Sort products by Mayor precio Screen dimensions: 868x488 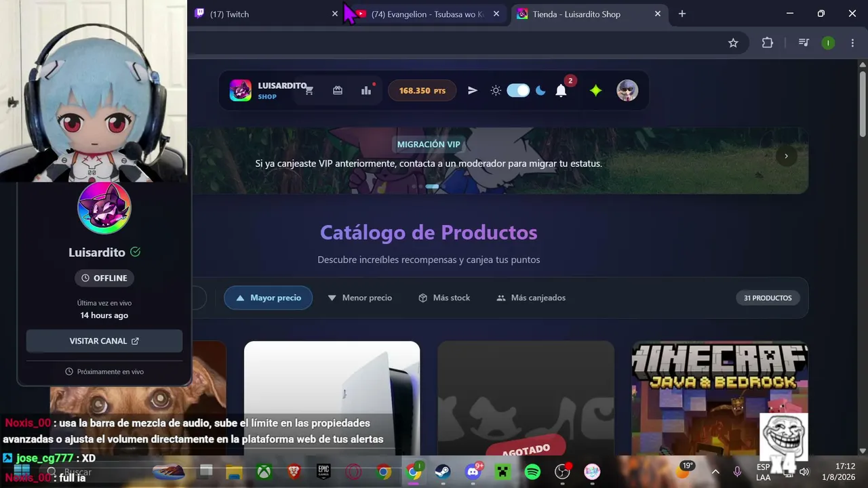point(268,298)
